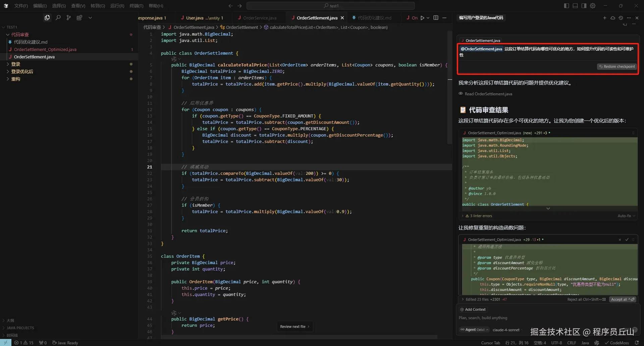Viewport: 644px width, 346px height.
Task: Click the split editor icon
Action: (436, 18)
